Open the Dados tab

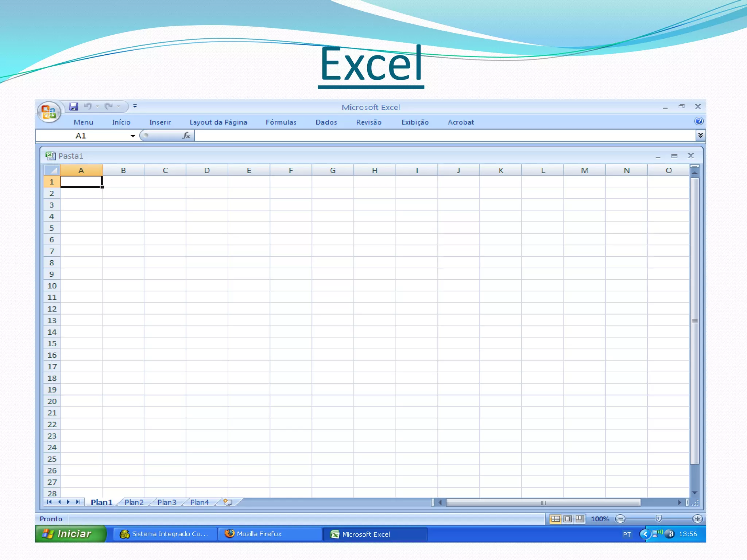tap(326, 122)
